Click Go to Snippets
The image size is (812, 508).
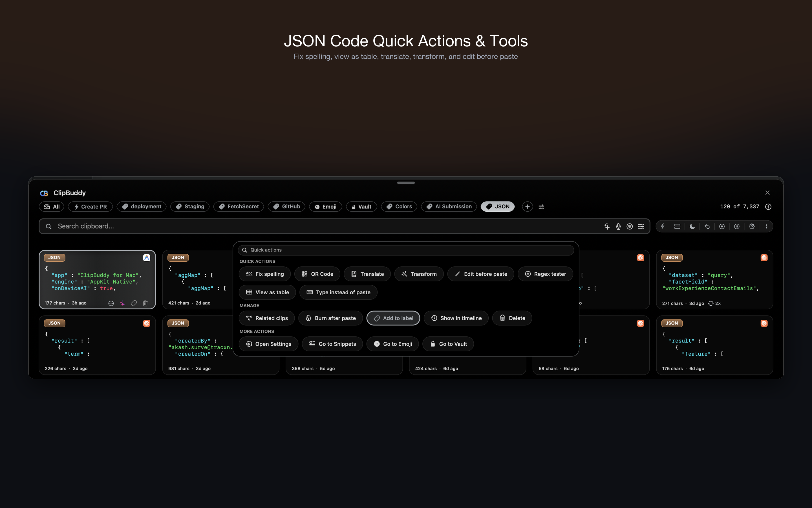click(x=332, y=344)
